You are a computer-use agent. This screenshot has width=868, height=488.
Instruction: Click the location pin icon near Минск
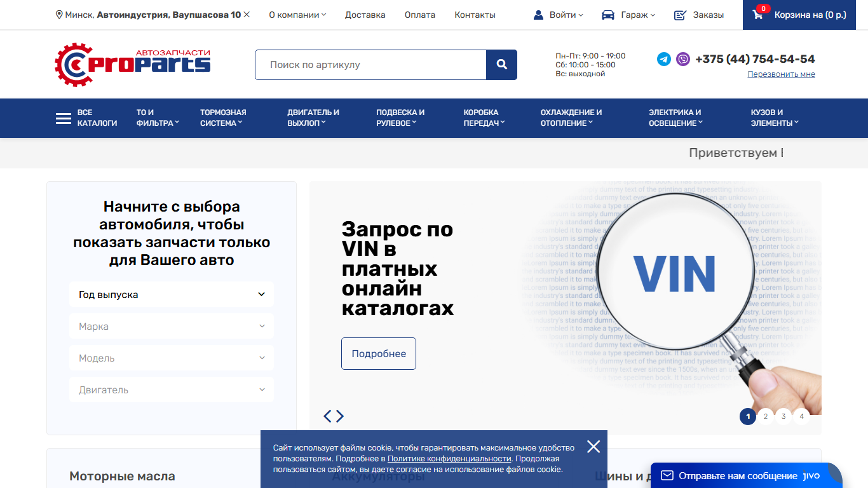(59, 15)
